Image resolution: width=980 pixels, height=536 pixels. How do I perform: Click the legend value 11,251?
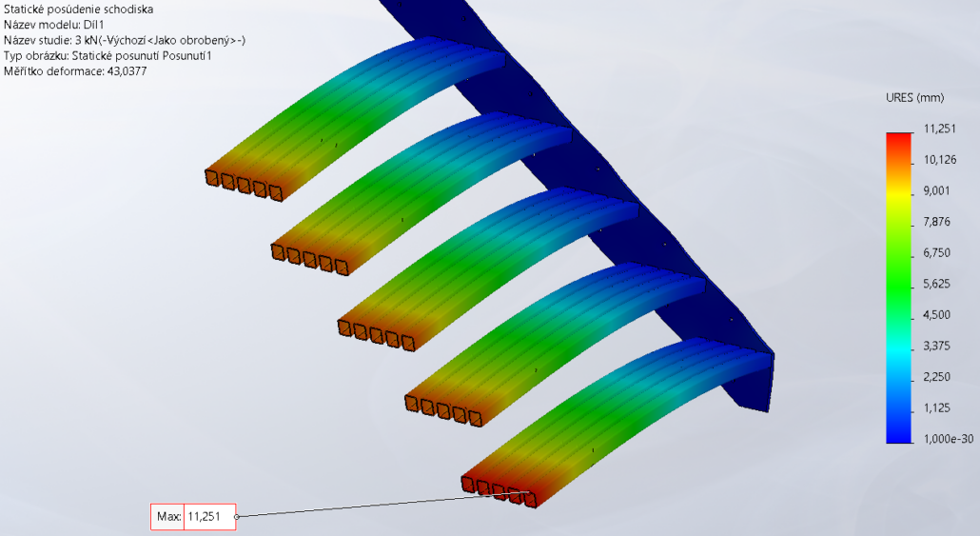click(939, 129)
